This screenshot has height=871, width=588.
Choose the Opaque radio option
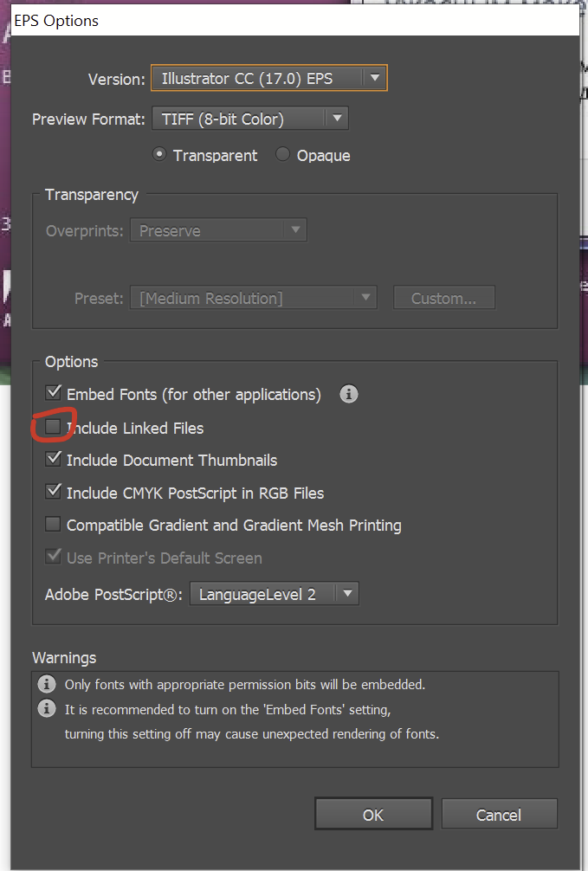(283, 155)
